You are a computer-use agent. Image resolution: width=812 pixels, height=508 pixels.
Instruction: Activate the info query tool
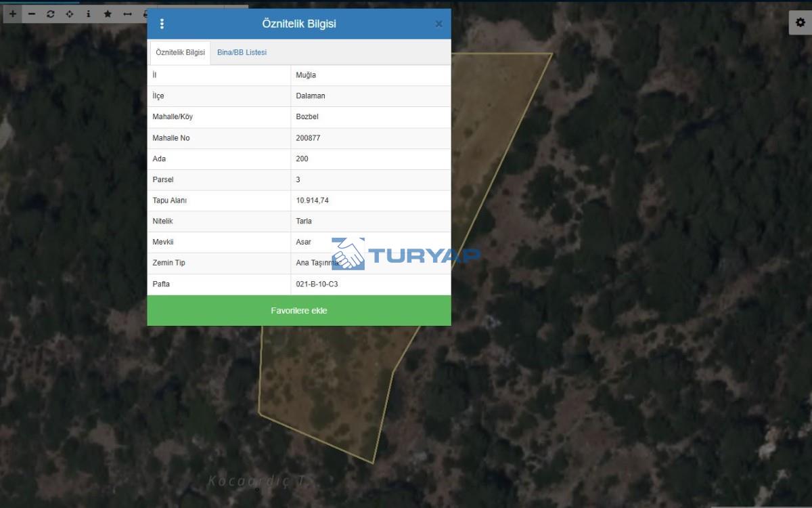coord(89,14)
